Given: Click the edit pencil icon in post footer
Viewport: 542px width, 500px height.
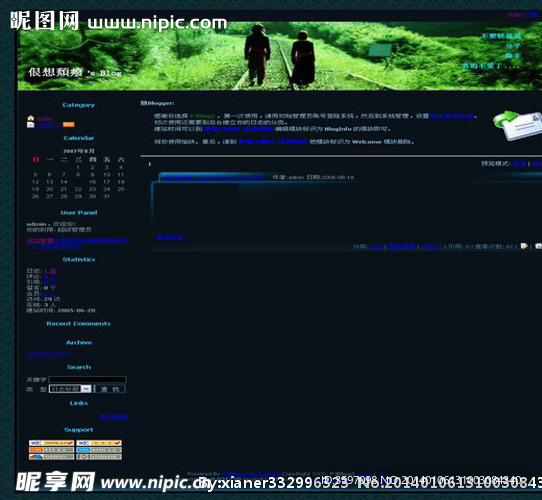Looking at the screenshot, I should coord(524,246).
